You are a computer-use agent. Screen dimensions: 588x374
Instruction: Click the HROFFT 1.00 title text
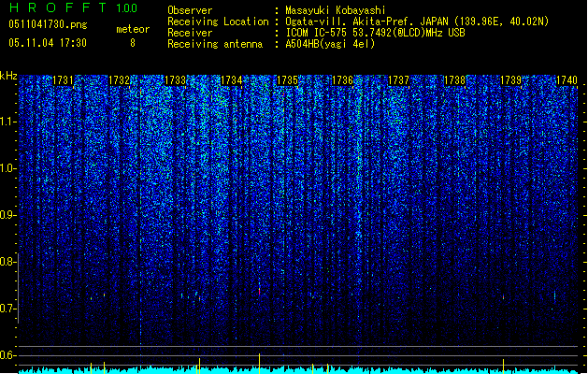pos(74,7)
